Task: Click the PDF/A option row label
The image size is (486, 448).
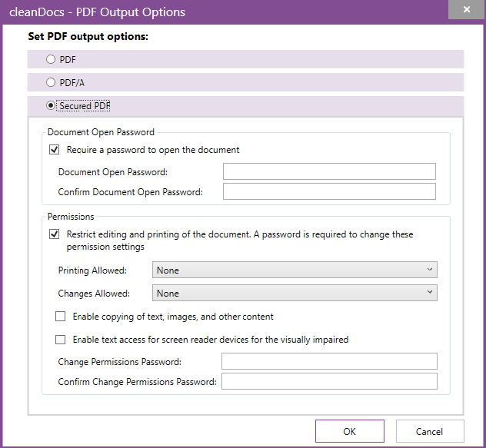Action: pos(72,83)
